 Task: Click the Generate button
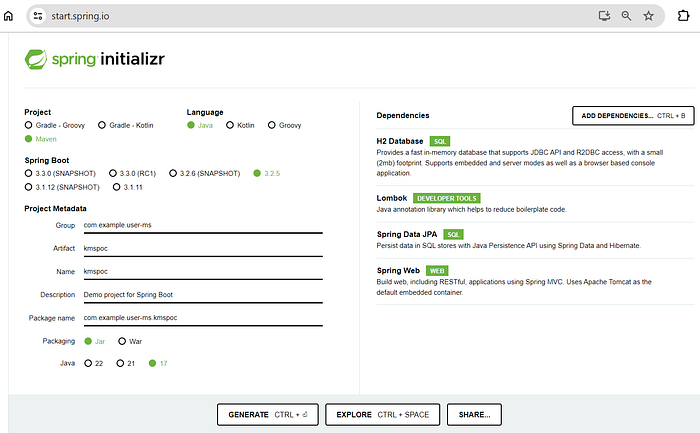(x=268, y=415)
